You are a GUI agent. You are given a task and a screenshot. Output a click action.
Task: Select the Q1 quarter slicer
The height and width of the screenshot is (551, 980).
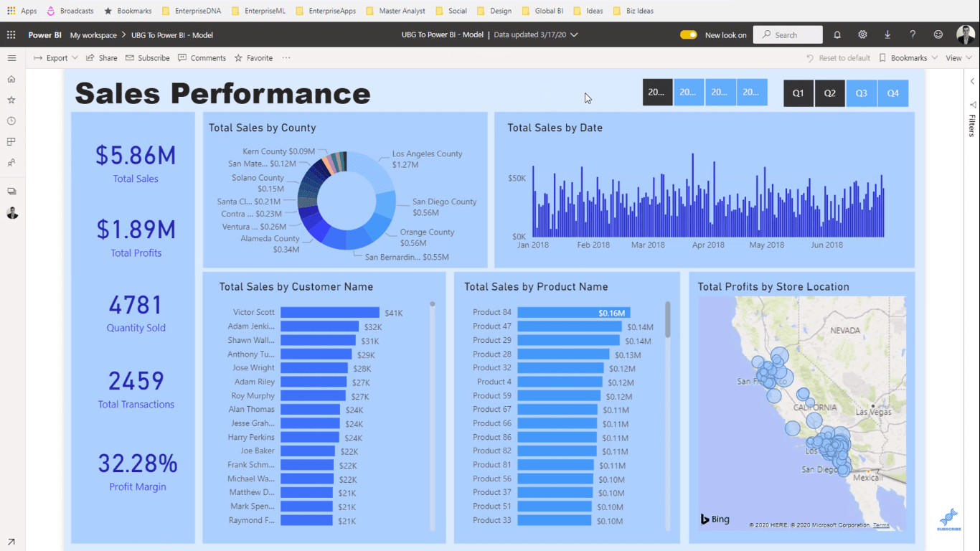(798, 93)
